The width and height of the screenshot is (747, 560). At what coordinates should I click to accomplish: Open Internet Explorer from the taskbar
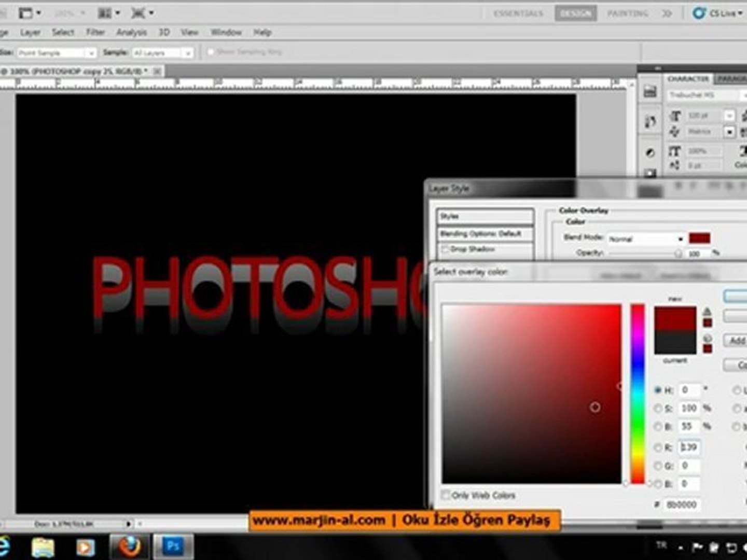click(4, 548)
